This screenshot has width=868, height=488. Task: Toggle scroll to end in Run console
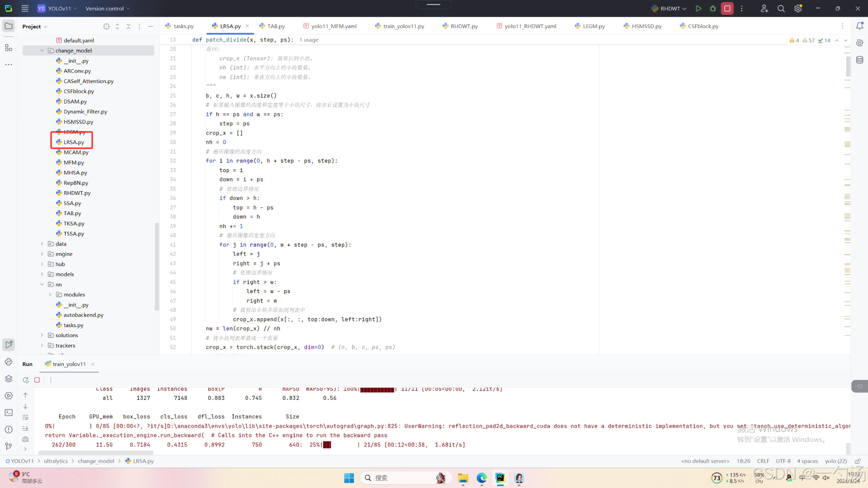coord(25,428)
